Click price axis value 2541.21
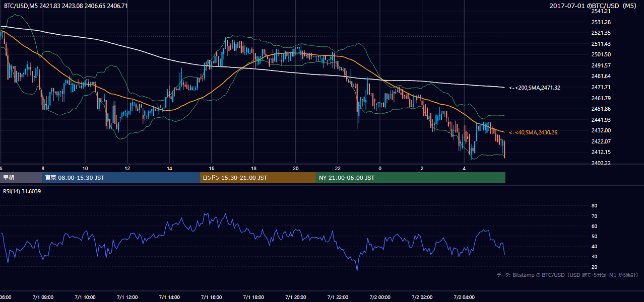 [601, 11]
